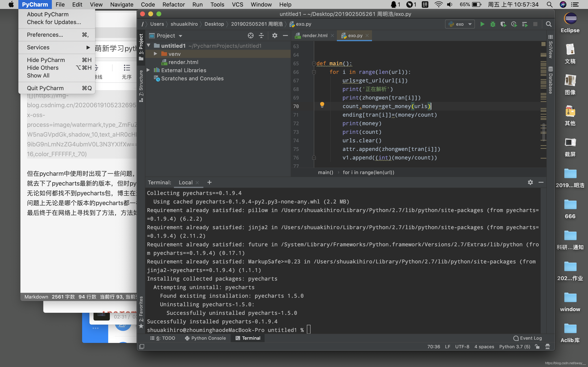Expand the venv folder
Image resolution: width=588 pixels, height=367 pixels.
tap(156, 54)
